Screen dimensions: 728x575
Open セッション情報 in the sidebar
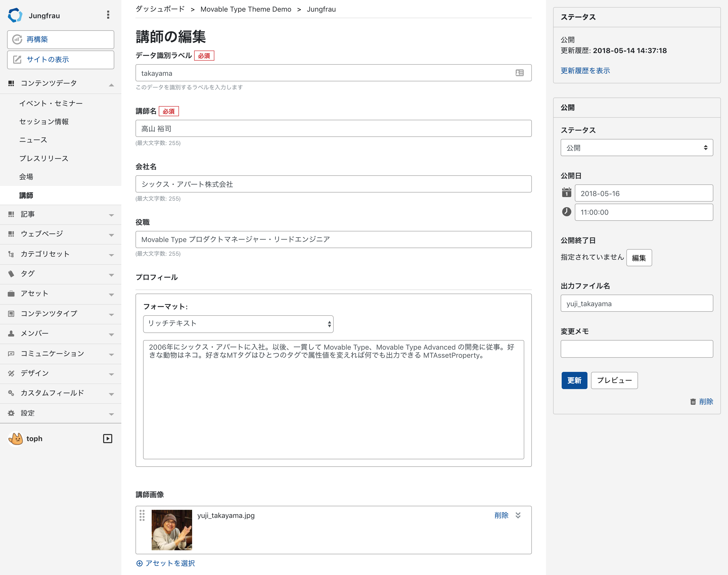click(44, 122)
